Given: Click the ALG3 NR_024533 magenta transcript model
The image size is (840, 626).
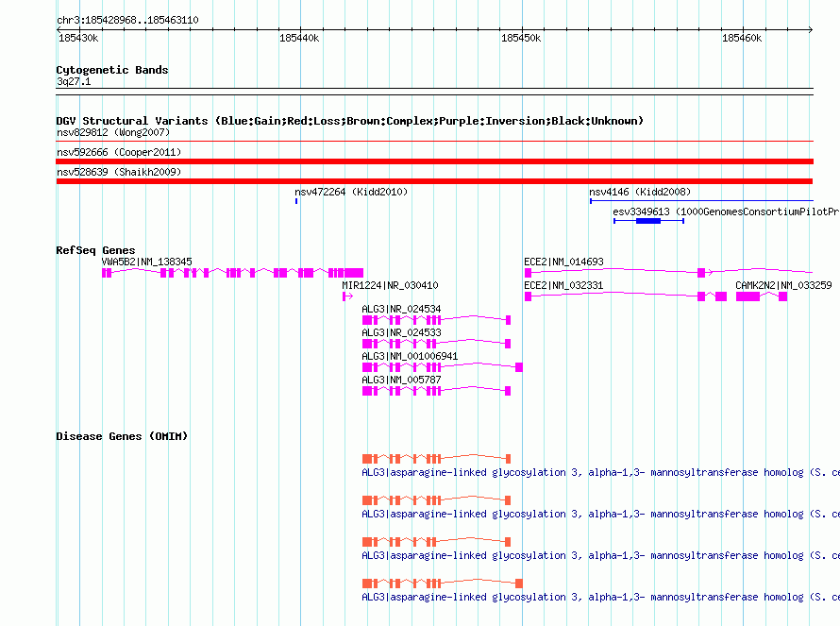Looking at the screenshot, I should (437, 344).
